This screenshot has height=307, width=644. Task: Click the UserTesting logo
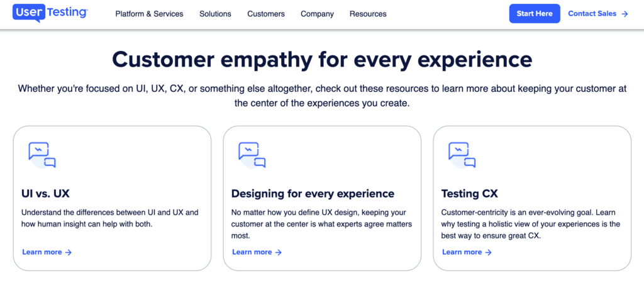pos(50,13)
